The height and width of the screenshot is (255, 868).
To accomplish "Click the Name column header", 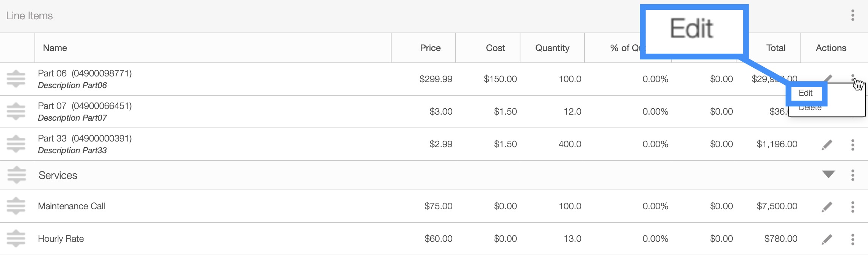I will tap(55, 48).
